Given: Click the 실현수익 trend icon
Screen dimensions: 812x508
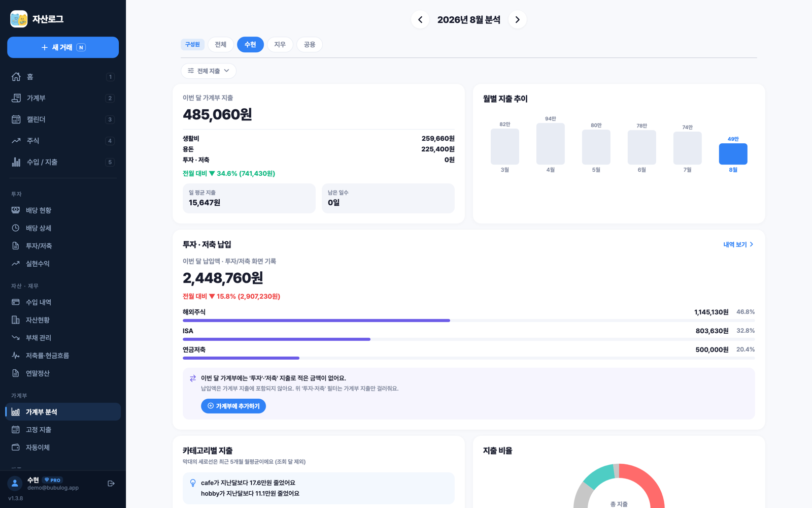Looking at the screenshot, I should (16, 264).
